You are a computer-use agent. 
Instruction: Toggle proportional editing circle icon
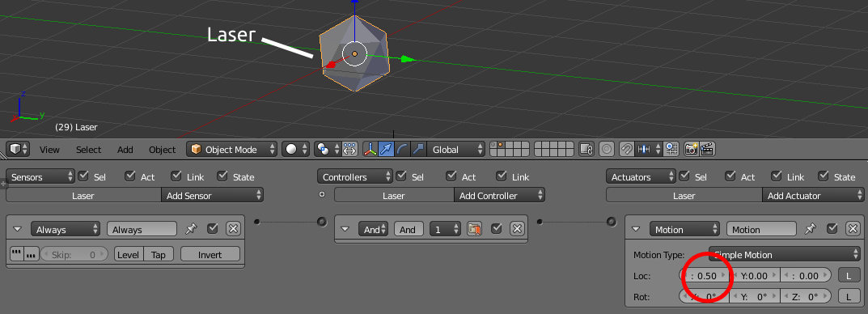pos(608,150)
